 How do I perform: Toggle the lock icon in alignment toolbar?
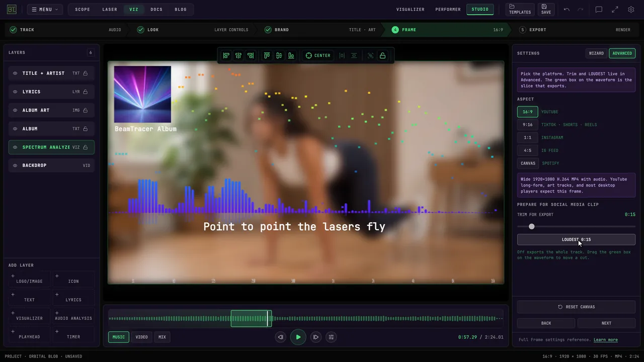383,55
